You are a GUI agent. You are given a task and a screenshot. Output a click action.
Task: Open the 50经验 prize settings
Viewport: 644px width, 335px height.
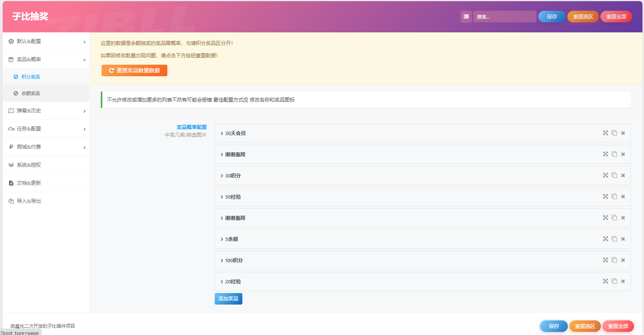point(233,197)
